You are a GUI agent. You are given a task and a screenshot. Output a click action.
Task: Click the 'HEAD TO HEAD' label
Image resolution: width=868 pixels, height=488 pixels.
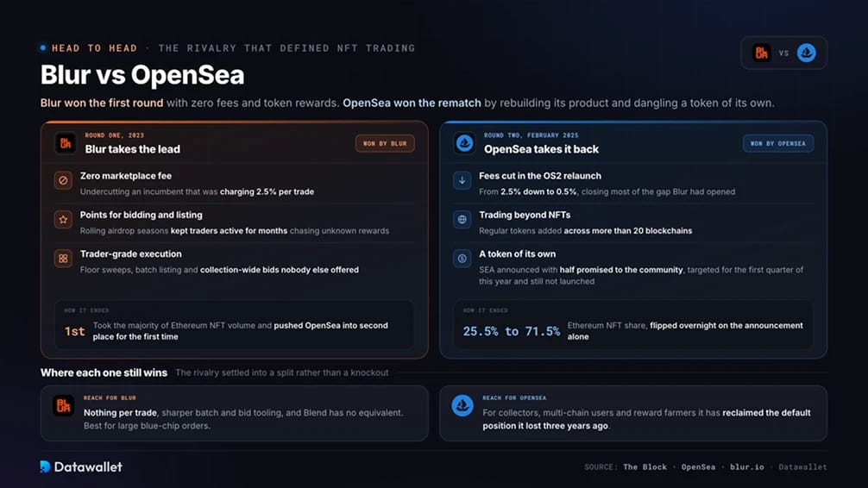click(x=94, y=48)
